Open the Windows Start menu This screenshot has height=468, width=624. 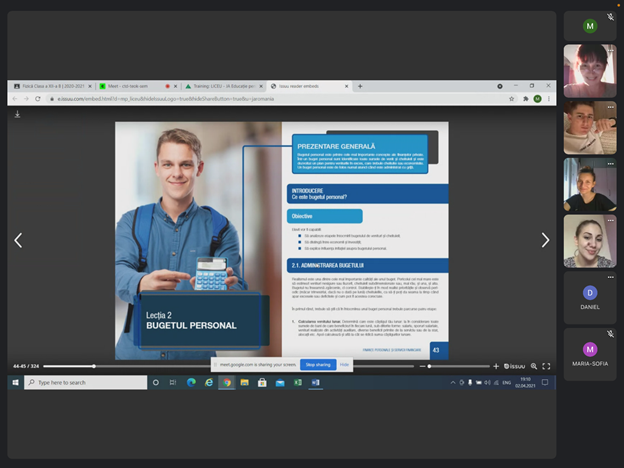coord(16,382)
